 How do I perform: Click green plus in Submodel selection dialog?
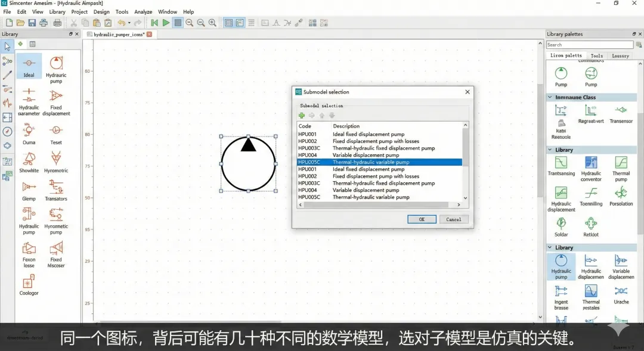click(x=302, y=116)
